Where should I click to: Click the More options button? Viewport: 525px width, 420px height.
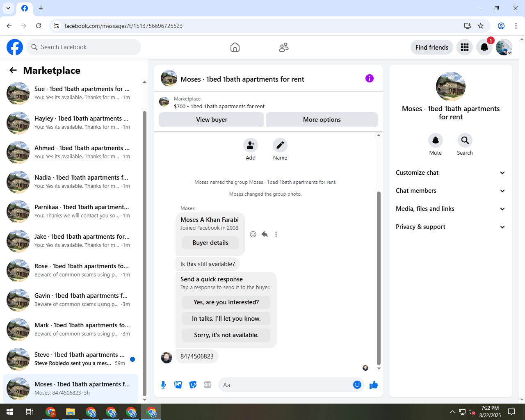[322, 120]
